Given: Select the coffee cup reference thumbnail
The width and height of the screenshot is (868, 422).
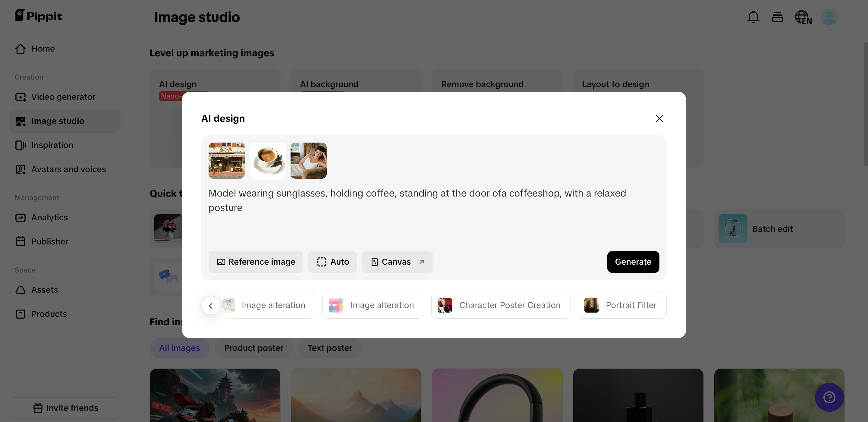Looking at the screenshot, I should (268, 160).
